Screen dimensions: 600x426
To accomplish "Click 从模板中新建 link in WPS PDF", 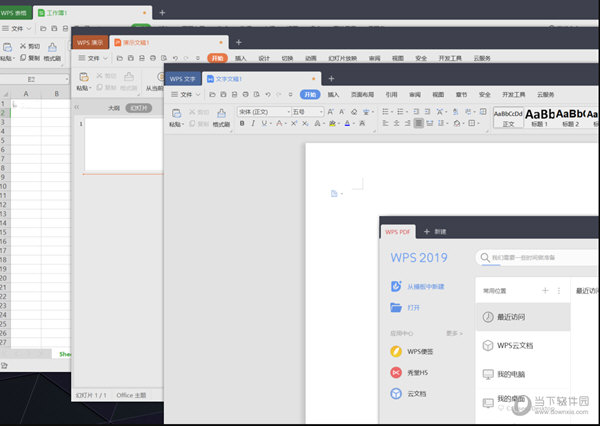I will pos(425,286).
